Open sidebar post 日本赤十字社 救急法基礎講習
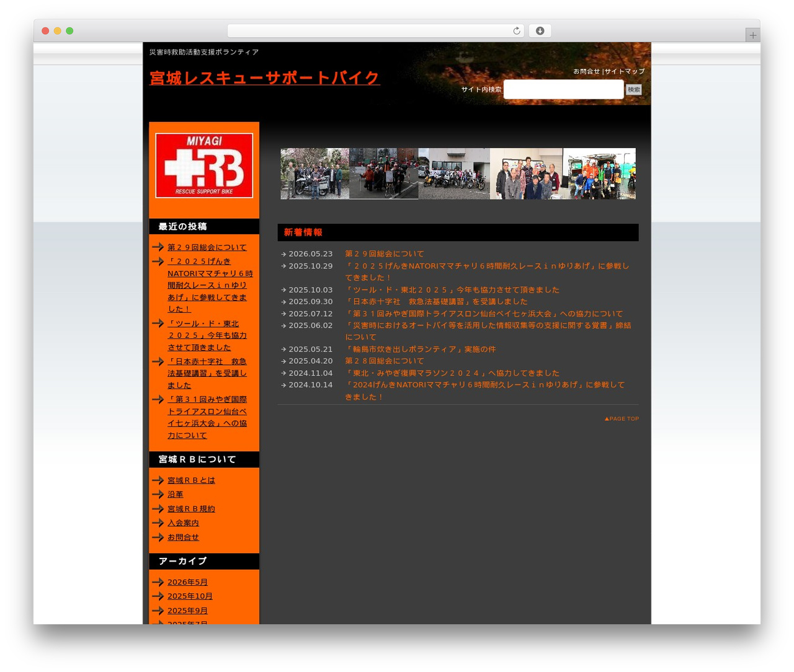794x672 pixels. coord(207,373)
